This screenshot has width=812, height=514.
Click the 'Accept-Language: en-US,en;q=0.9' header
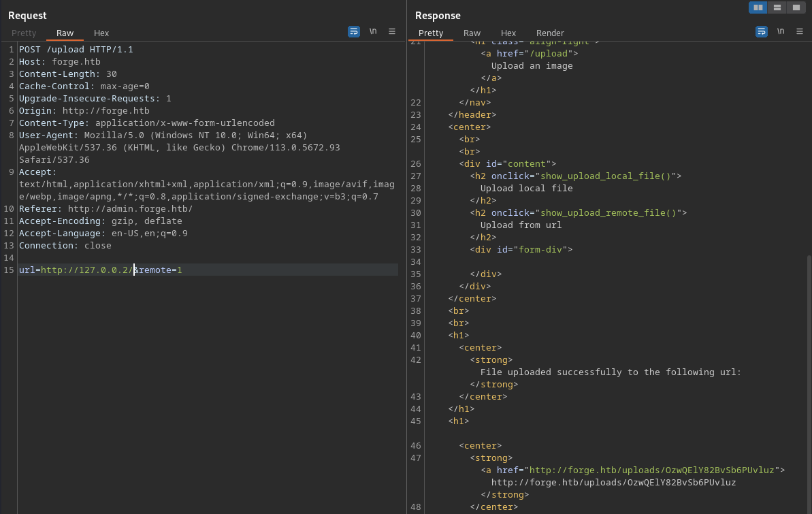[103, 233]
